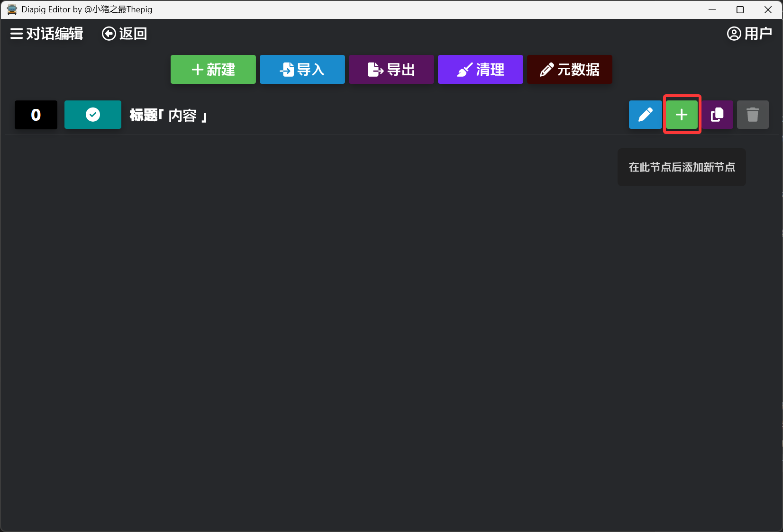Edit node 0 with the blue pencil
The image size is (783, 532).
(645, 115)
